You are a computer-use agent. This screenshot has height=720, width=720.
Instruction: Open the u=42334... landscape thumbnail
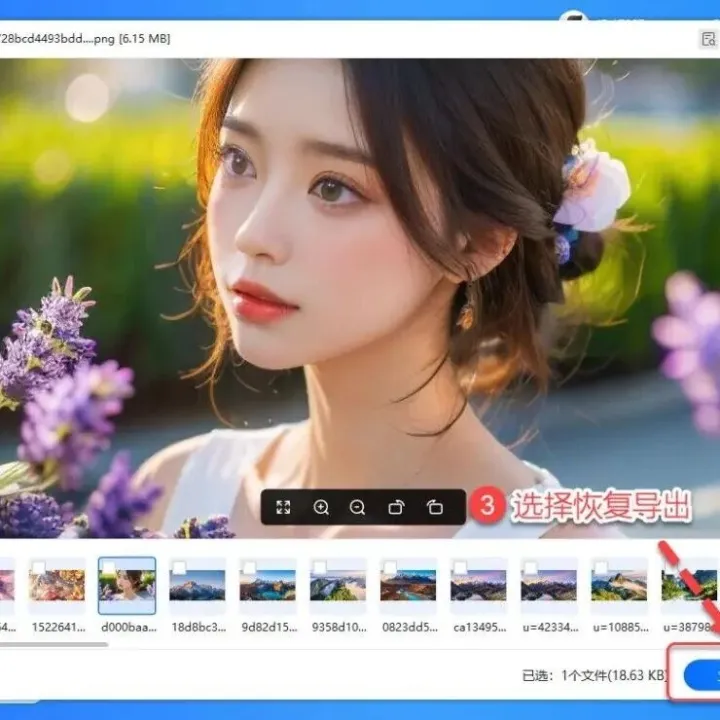pos(549,585)
